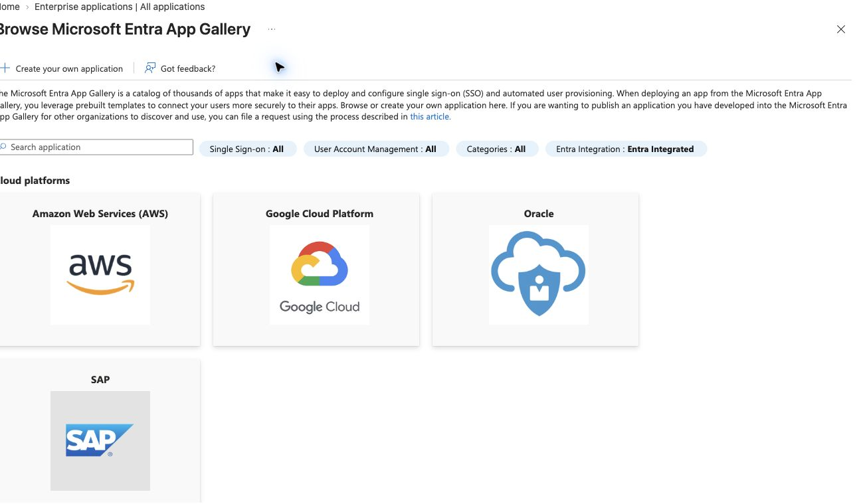Select the Oracle cloud shield logo
Viewport: 865px width, 504px height.
tap(539, 275)
